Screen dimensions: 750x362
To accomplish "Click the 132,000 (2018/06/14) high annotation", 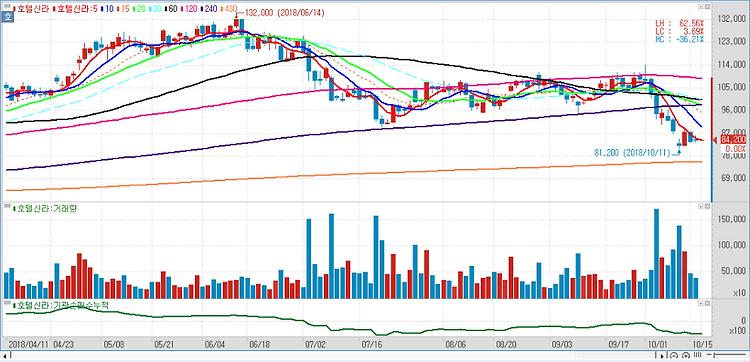I will [284, 13].
